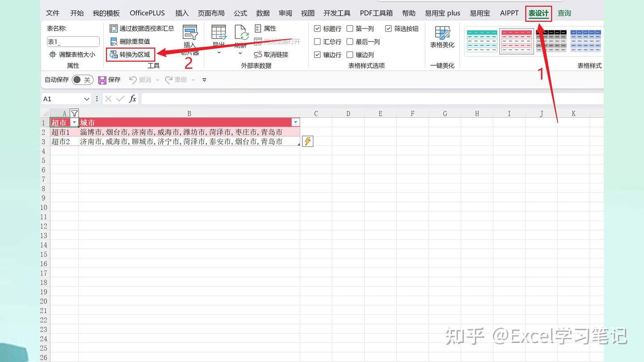The image size is (644, 362).
Task: Click the Refresh (刷新) icon
Action: tap(241, 32)
